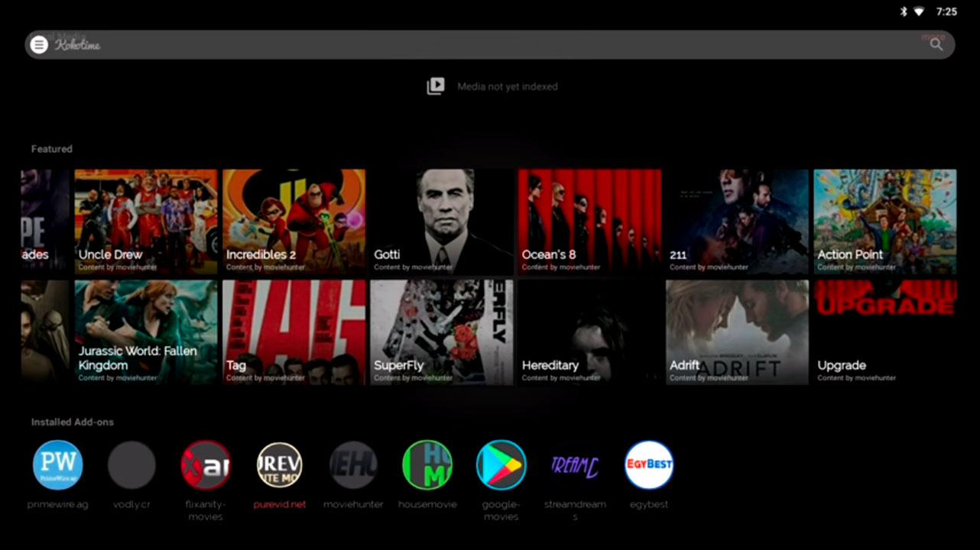Click the Kokotime search field
Screen dimensions: 980x550
[489, 45]
